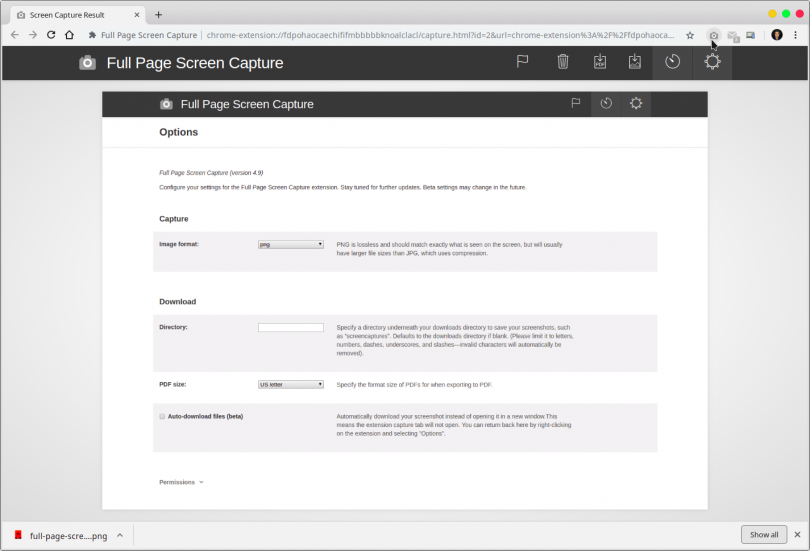810x551 pixels.
Task: Click the address bar URL
Action: pos(440,35)
